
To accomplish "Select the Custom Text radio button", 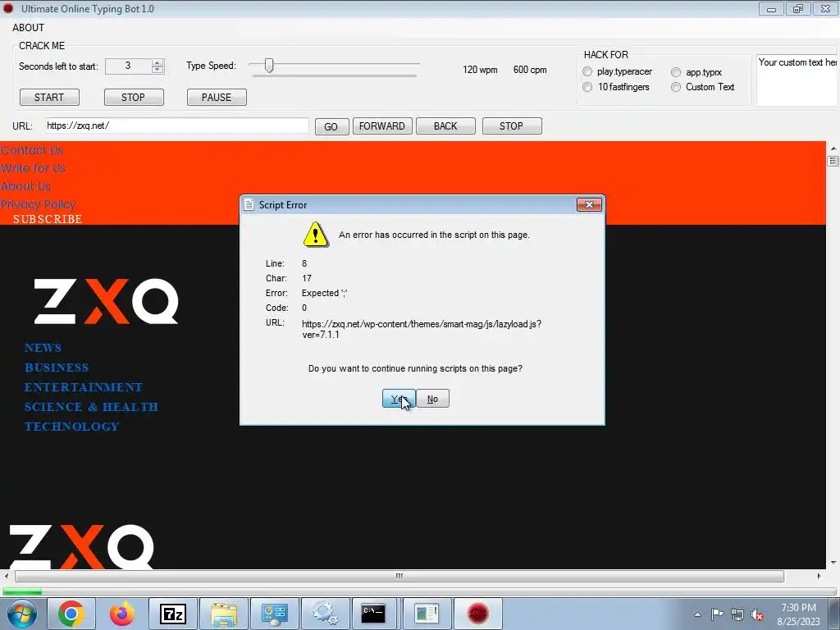I will (x=676, y=87).
